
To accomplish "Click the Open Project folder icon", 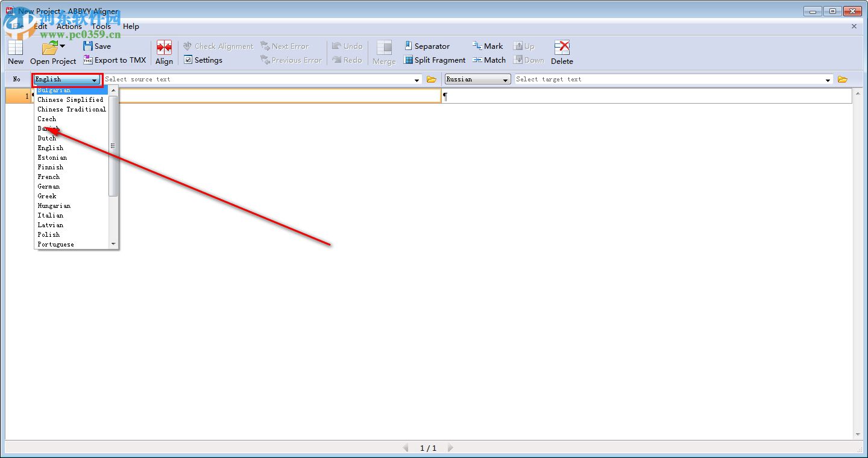I will click(49, 48).
